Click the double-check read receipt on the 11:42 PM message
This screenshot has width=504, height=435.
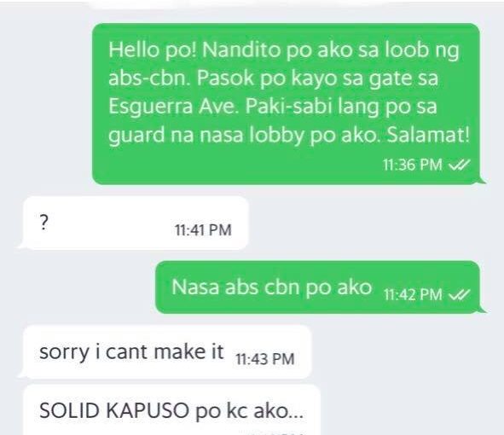[x=459, y=294]
